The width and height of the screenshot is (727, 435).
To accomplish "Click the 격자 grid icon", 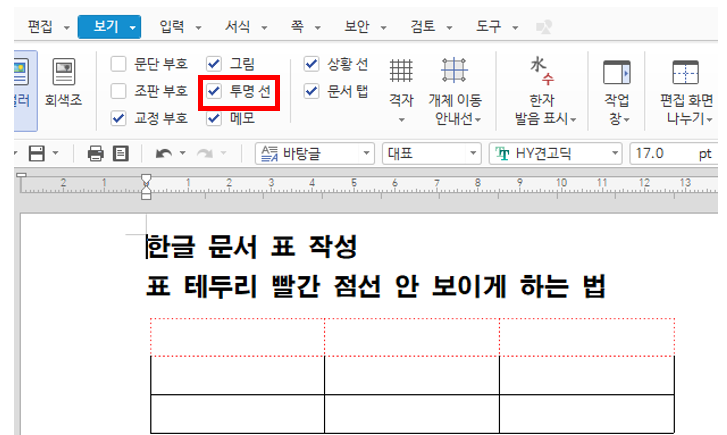I will pyautogui.click(x=401, y=71).
